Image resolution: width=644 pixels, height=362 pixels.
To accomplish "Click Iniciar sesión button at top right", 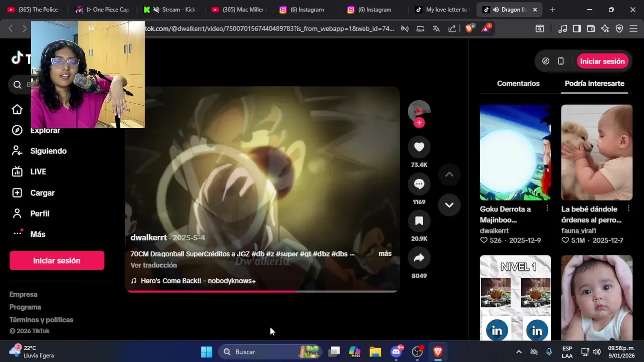I will (602, 61).
